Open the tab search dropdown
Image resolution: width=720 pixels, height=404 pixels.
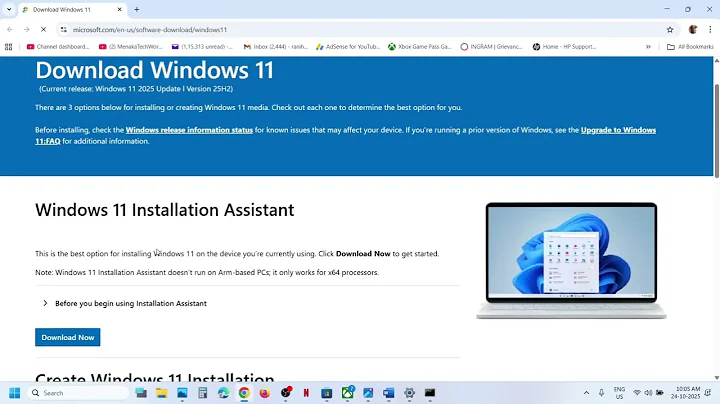[9, 9]
